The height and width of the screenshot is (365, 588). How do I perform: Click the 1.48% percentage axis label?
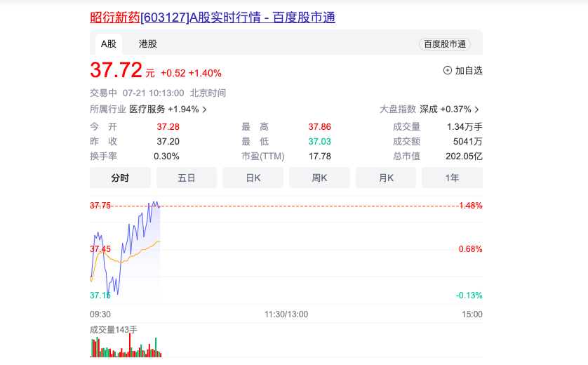coord(471,206)
